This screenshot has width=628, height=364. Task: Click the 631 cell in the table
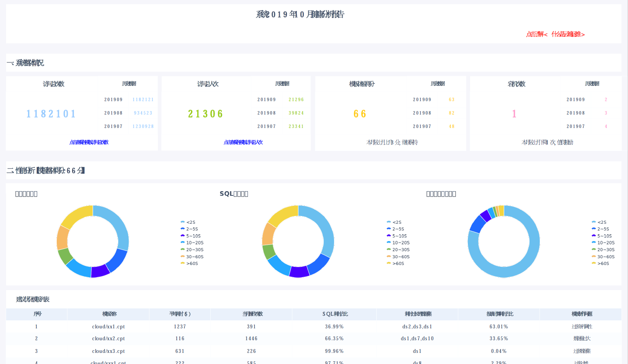pyautogui.click(x=180, y=351)
